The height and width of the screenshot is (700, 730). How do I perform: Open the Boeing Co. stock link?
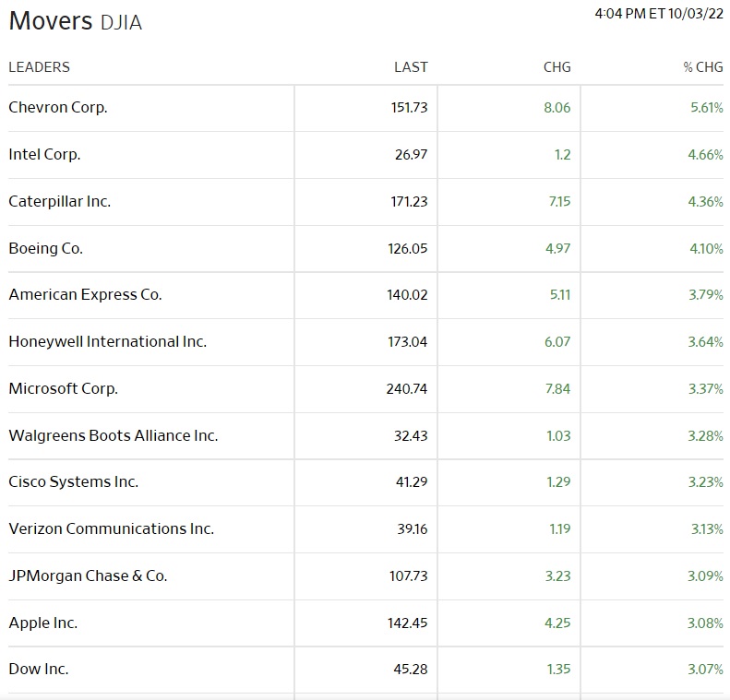45,248
